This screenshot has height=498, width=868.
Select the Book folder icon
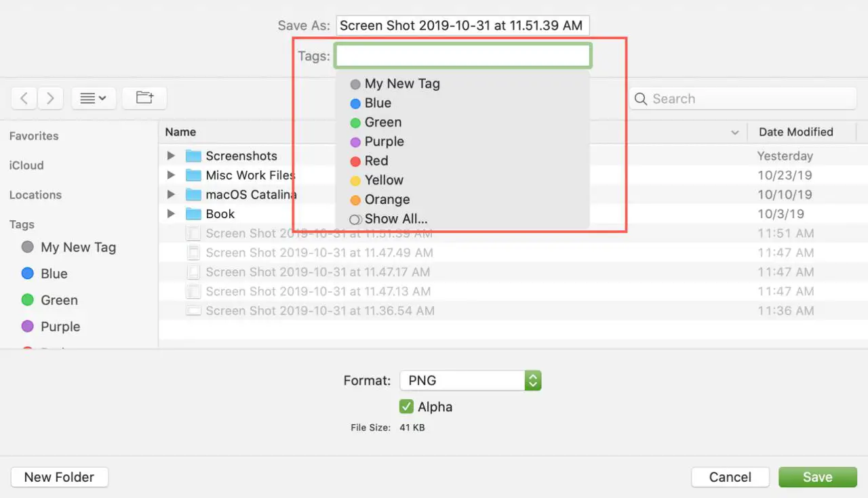194,214
